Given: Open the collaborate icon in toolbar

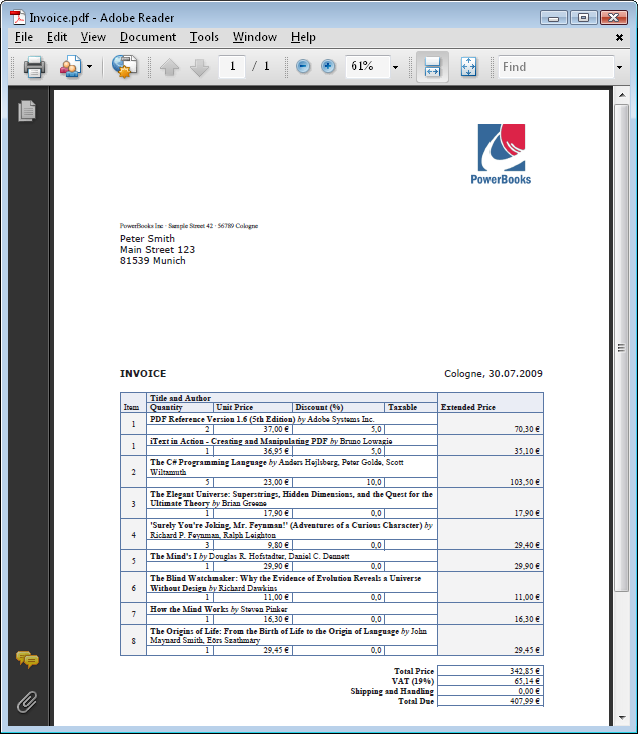Looking at the screenshot, I should pos(70,67).
